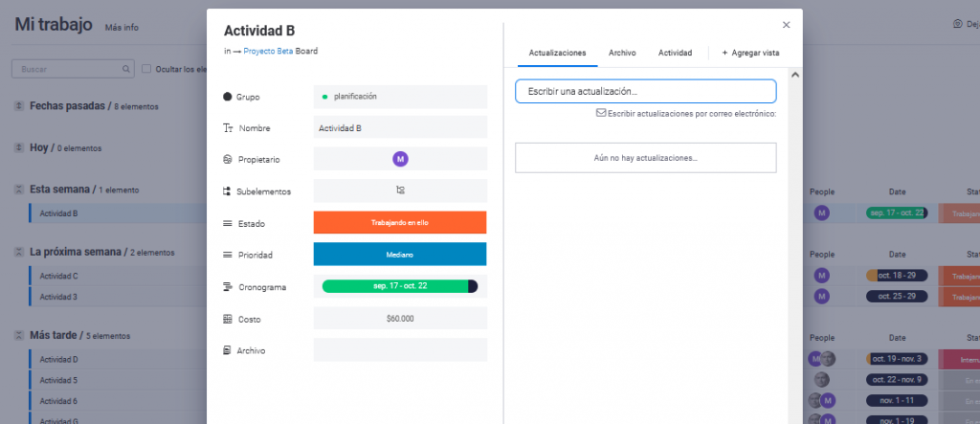Collapse the Fechas pasadas section
Image resolution: width=980 pixels, height=424 pixels.
(18, 106)
